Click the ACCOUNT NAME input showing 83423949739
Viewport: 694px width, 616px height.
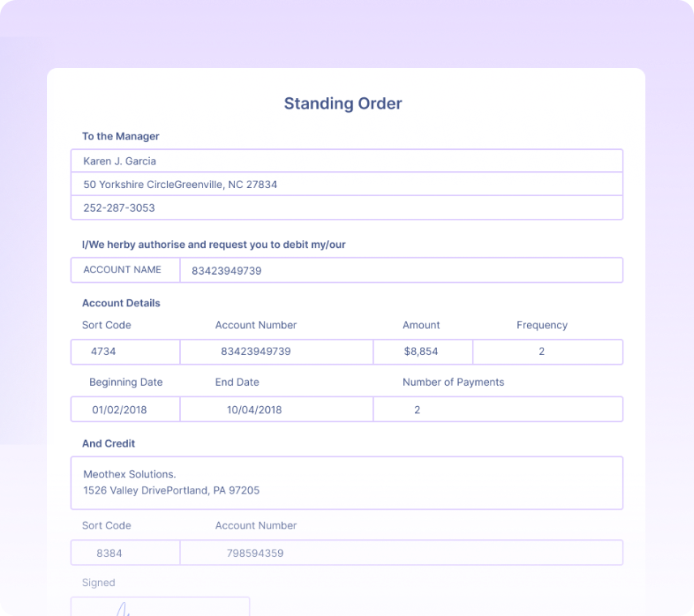tap(401, 270)
